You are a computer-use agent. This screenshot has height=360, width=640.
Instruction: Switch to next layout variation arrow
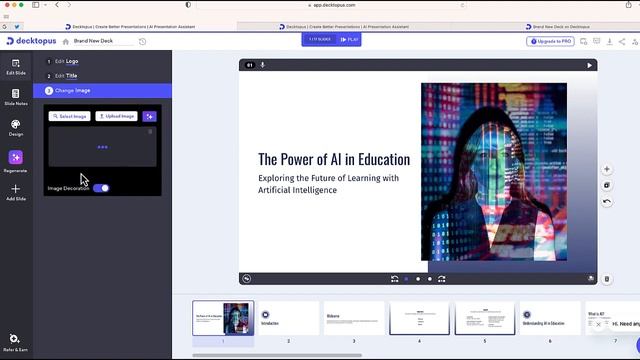[442, 279]
